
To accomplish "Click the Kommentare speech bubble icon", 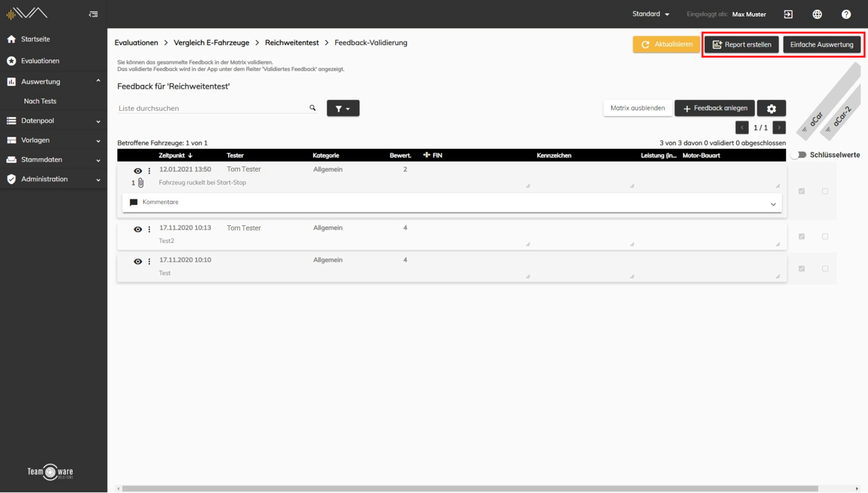I will [134, 203].
